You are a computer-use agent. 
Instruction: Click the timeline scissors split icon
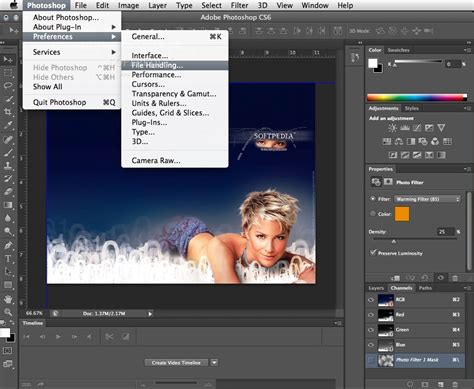coord(109,337)
